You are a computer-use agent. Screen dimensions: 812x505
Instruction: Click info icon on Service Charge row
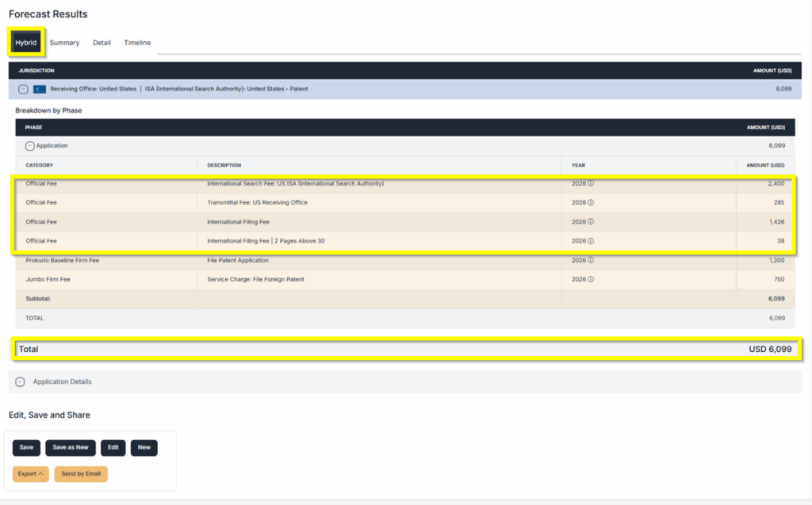coord(591,279)
